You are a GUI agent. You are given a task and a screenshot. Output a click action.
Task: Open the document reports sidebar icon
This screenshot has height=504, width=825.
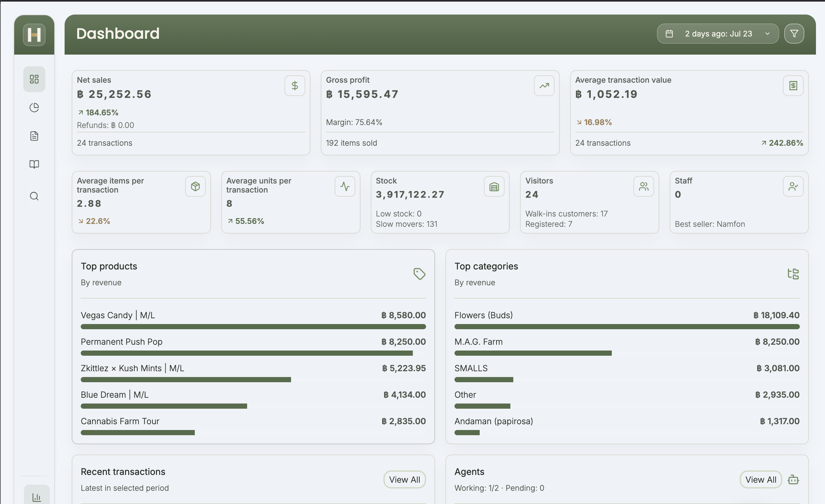pos(34,136)
